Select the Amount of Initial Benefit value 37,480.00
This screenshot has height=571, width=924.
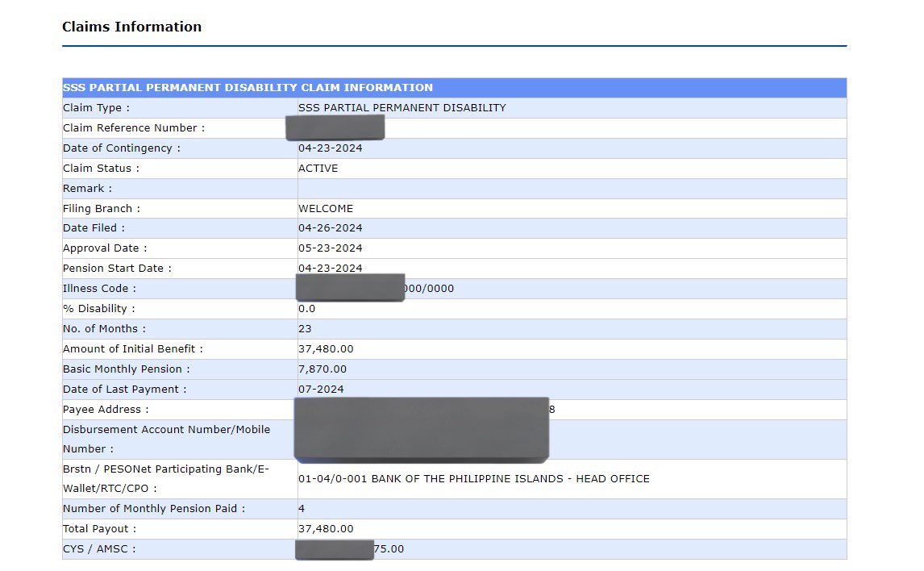(x=326, y=349)
